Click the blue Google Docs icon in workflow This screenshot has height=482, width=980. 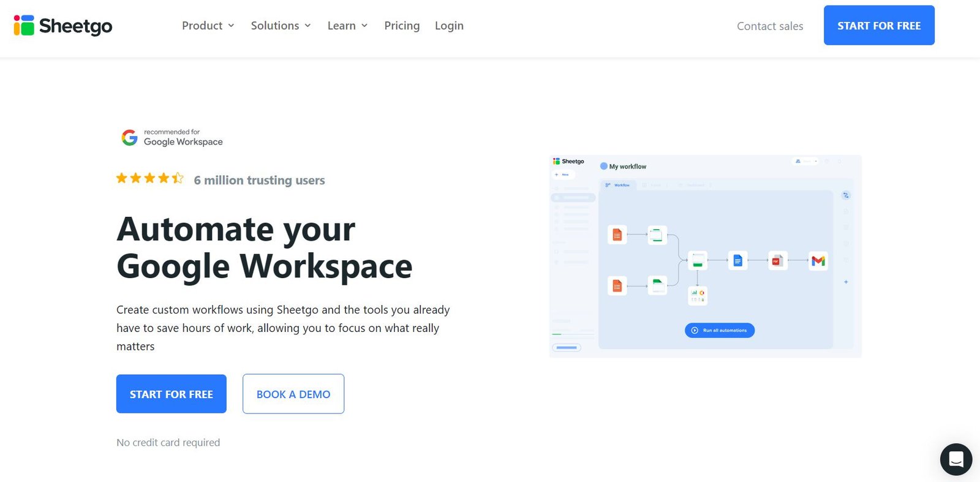pos(738,261)
